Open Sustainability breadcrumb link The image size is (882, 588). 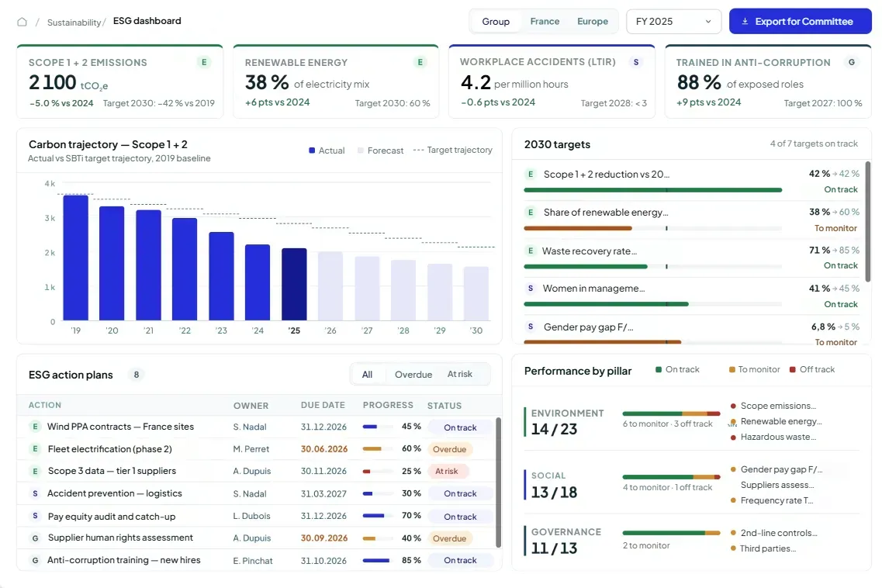coord(74,22)
